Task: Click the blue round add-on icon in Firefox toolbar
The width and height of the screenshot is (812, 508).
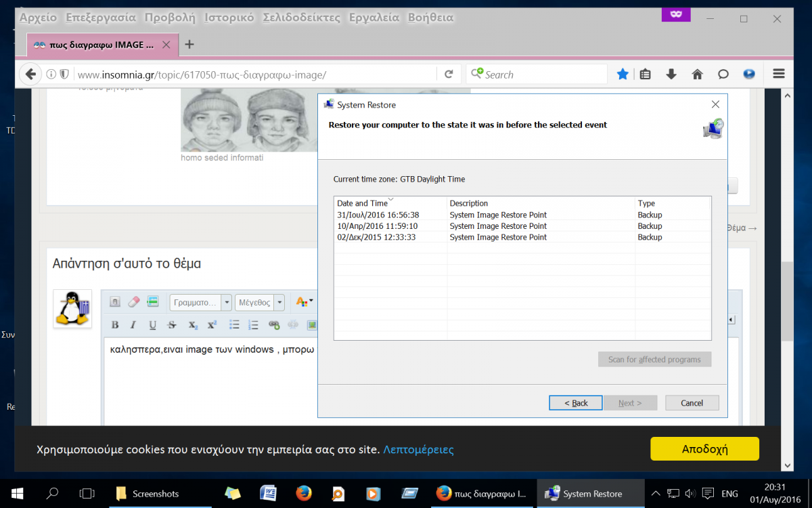Action: tap(748, 75)
